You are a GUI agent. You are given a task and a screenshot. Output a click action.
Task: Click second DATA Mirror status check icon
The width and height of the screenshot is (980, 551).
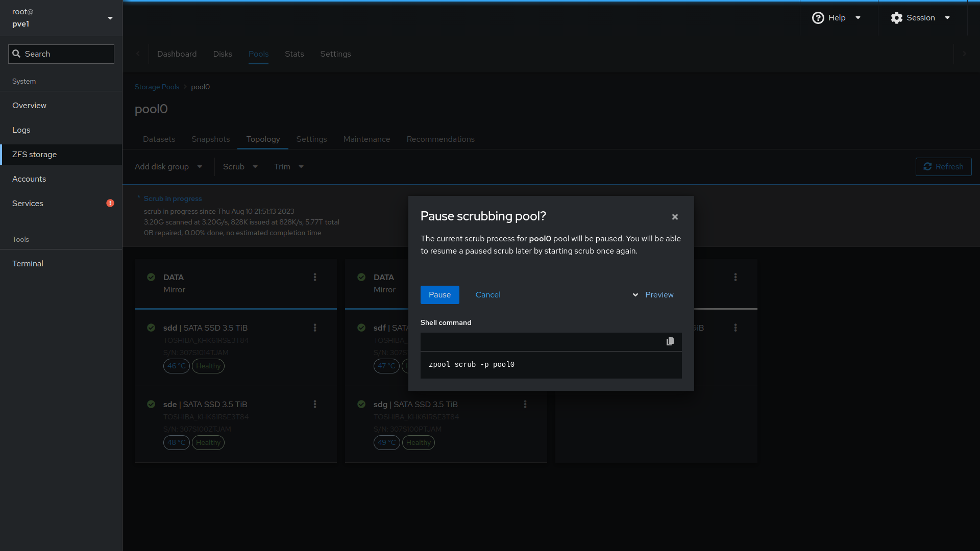(x=361, y=277)
